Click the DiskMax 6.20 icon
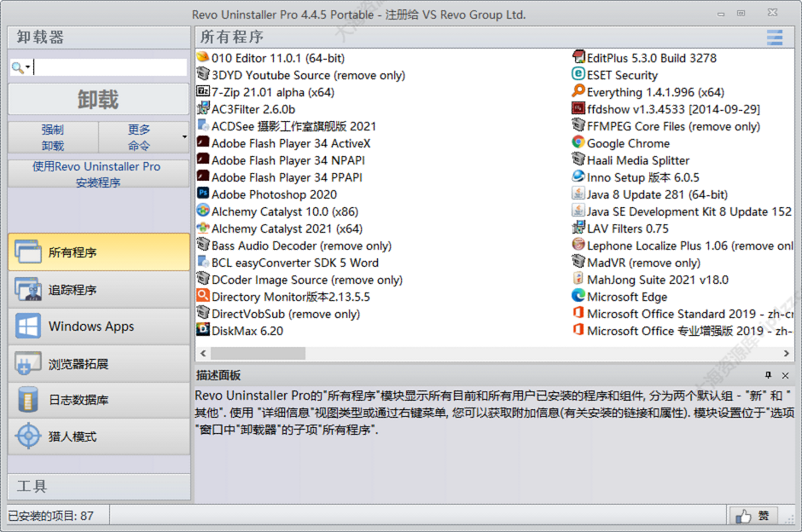 (203, 330)
